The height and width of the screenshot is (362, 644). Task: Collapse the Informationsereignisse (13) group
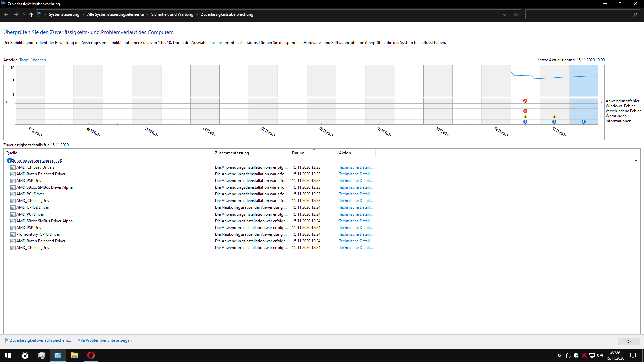(x=636, y=160)
